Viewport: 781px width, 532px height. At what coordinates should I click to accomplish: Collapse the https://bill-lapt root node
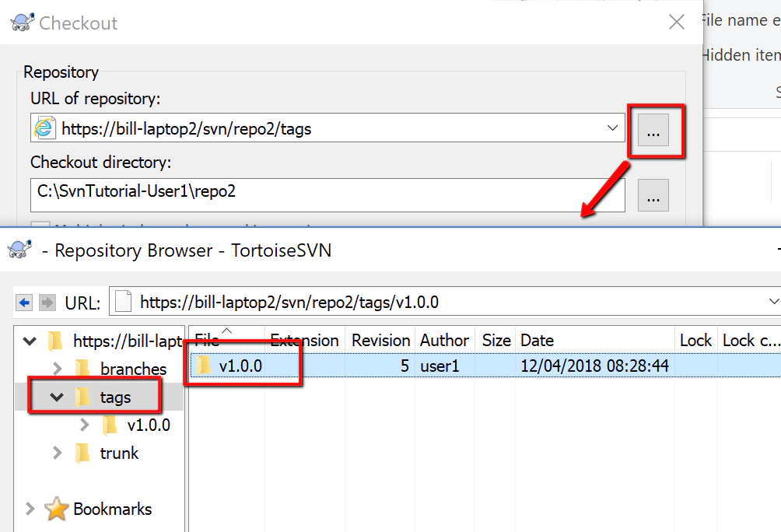tap(29, 341)
